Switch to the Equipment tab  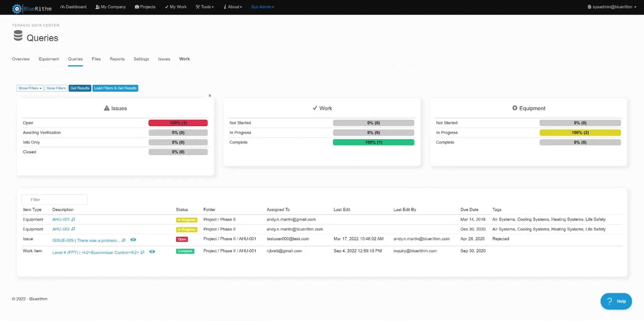coord(49,59)
